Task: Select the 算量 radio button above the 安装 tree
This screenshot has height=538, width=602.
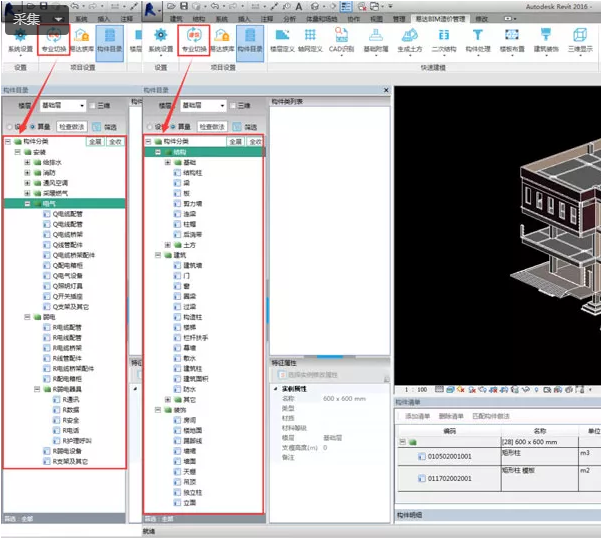Action: tap(33, 127)
